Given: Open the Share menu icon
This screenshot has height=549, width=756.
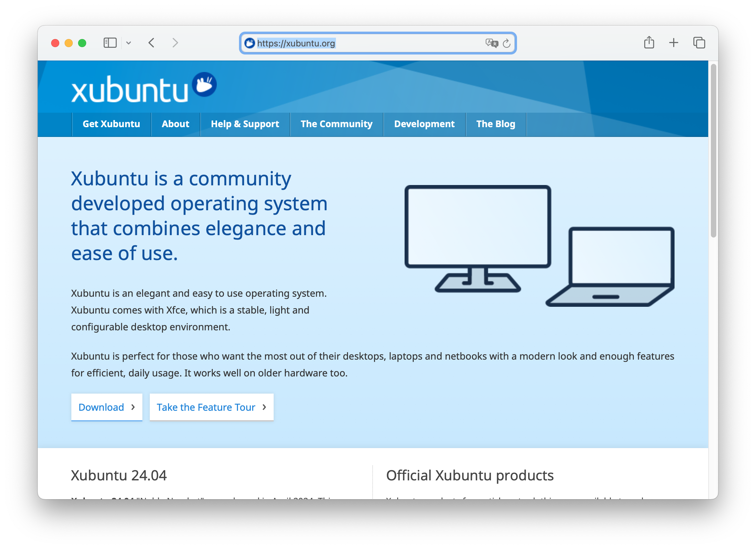Looking at the screenshot, I should [649, 42].
